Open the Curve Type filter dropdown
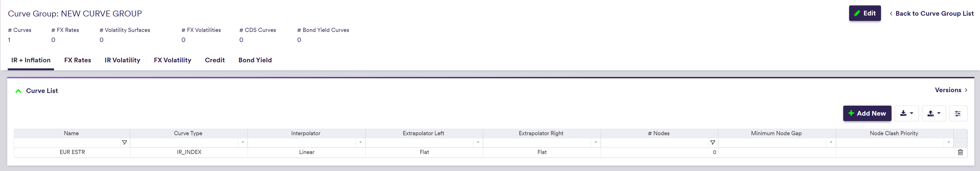Image resolution: width=980 pixels, height=171 pixels. [x=243, y=142]
